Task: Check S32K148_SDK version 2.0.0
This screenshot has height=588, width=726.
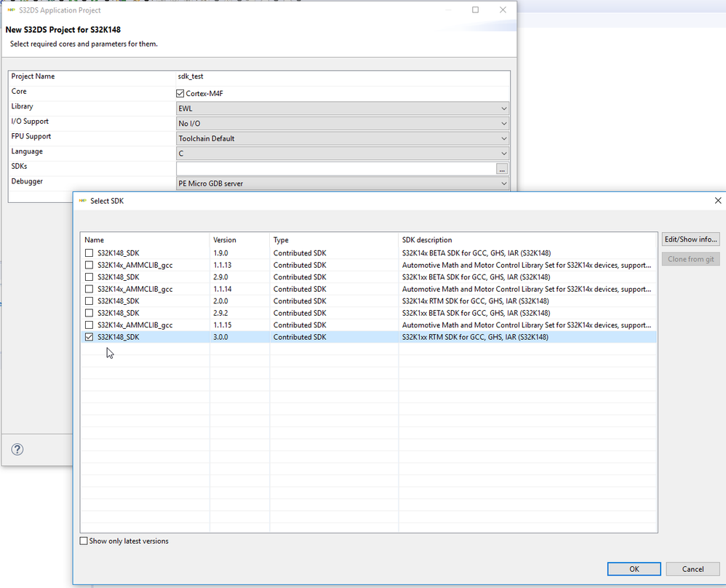Action: pos(89,301)
